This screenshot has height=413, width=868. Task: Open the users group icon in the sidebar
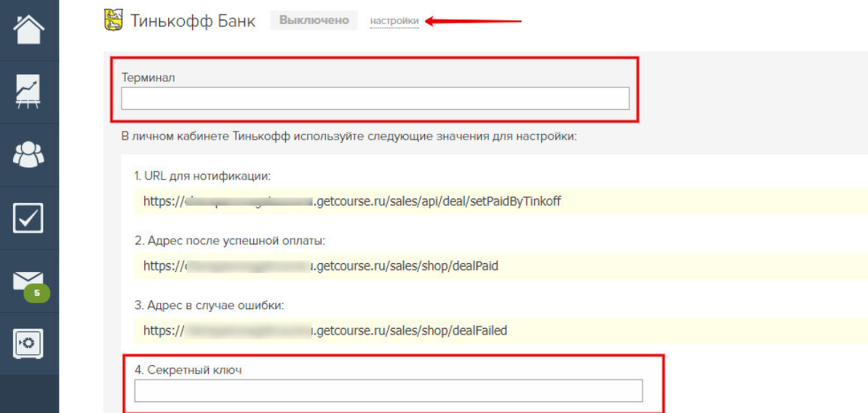(29, 154)
